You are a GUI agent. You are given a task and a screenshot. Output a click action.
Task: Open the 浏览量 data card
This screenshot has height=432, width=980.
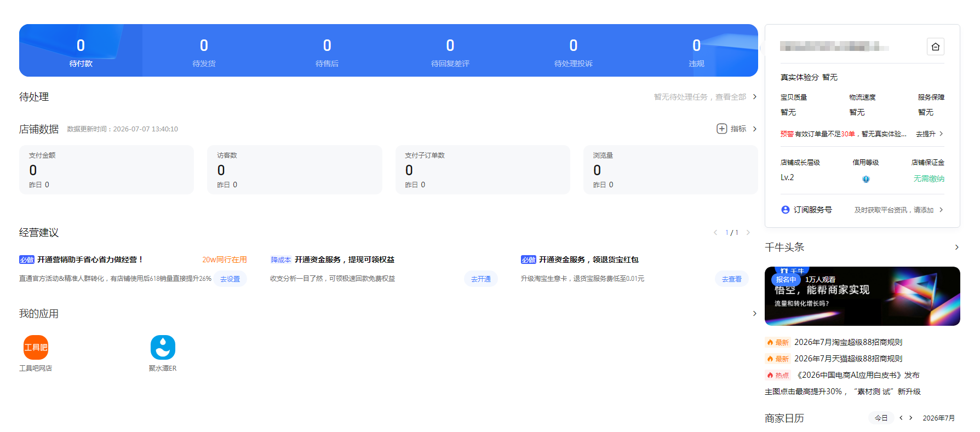(x=670, y=170)
